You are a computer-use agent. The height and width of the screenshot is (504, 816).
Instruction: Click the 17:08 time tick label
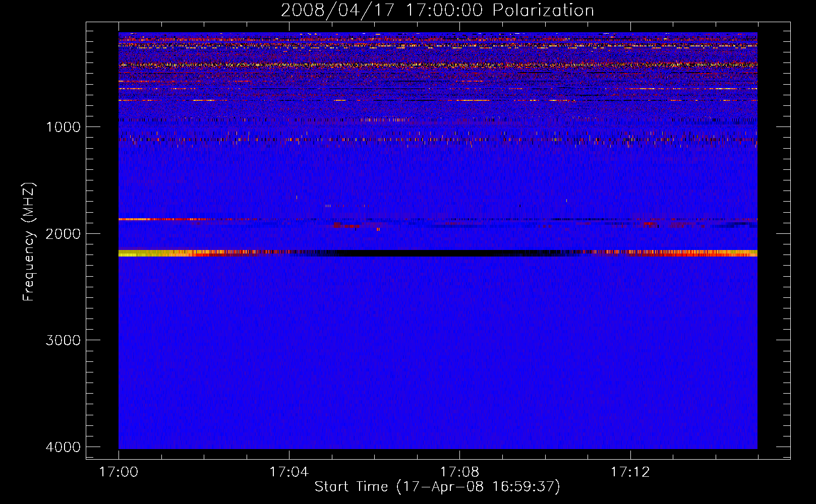click(459, 472)
